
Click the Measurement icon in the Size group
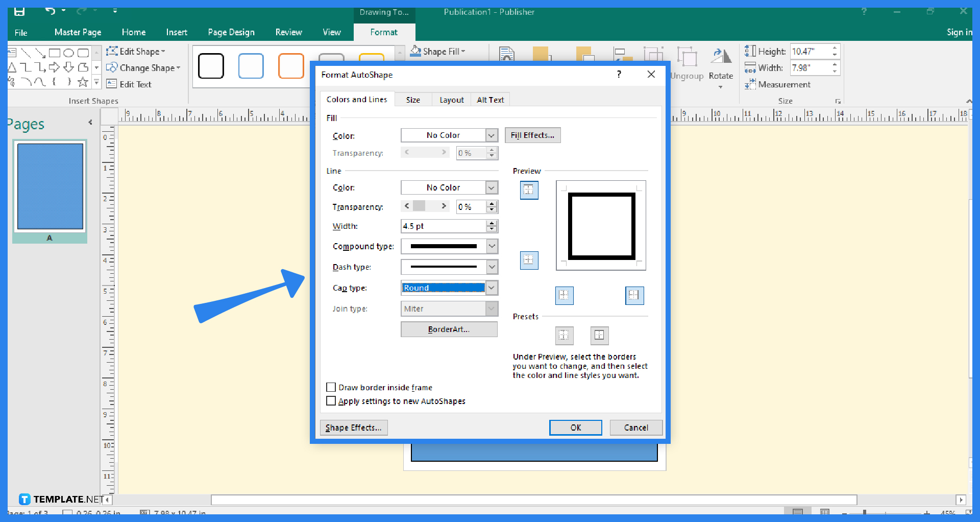click(x=750, y=84)
